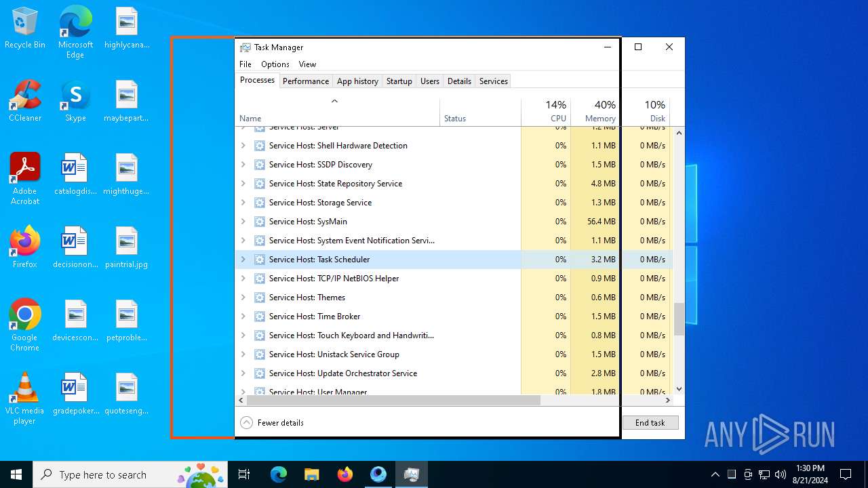
Task: Click the Service Host: Themes gear icon
Action: click(259, 298)
